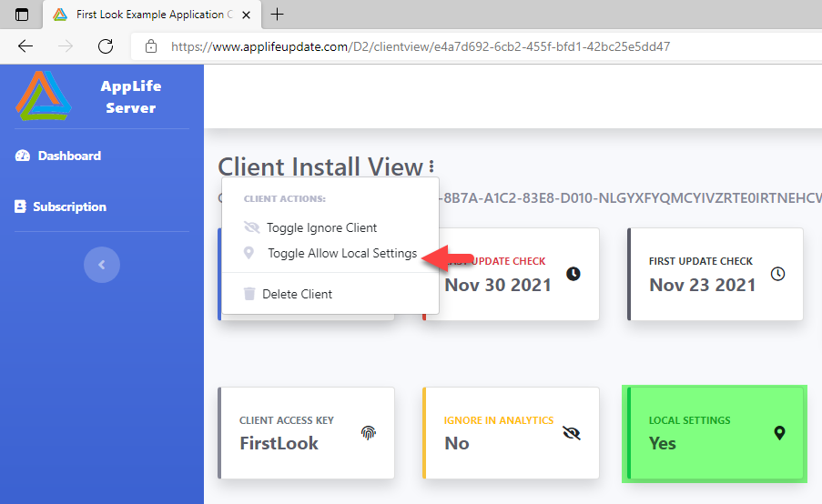The width and height of the screenshot is (822, 504).
Task: Click the FIRST UPDATE CHECK label
Action: [x=700, y=261]
